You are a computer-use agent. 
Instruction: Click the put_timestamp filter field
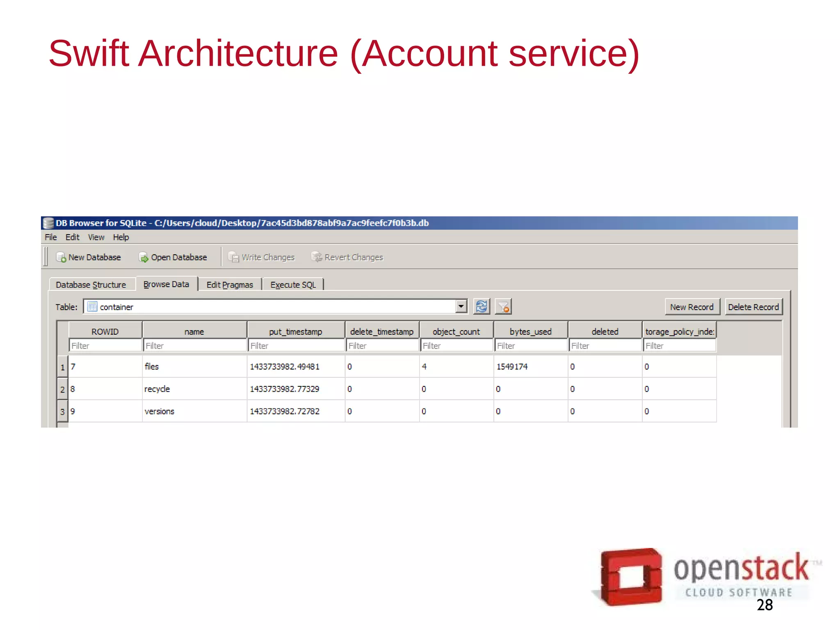click(296, 345)
